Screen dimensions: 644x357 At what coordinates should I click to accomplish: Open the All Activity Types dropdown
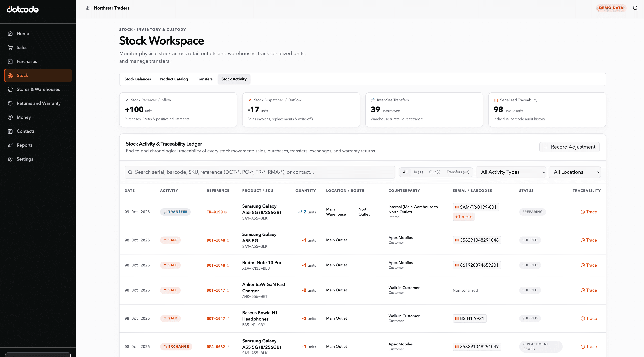[511, 172]
